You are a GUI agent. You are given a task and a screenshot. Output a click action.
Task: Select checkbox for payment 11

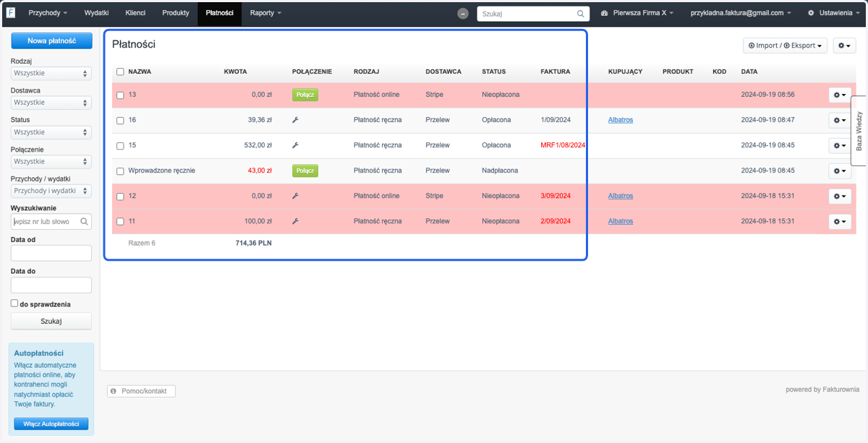click(120, 222)
